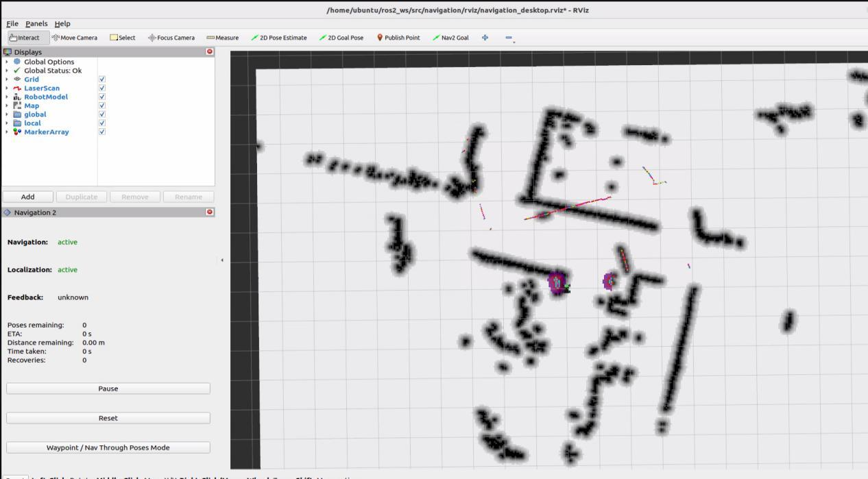Expand the Global Options tree row

tap(7, 62)
